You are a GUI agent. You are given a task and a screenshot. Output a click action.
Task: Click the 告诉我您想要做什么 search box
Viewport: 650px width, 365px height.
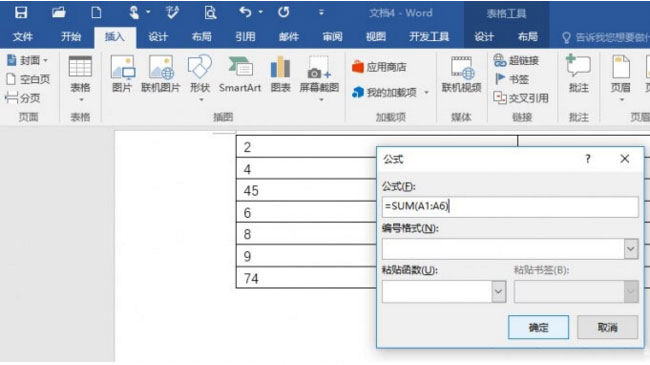click(605, 38)
